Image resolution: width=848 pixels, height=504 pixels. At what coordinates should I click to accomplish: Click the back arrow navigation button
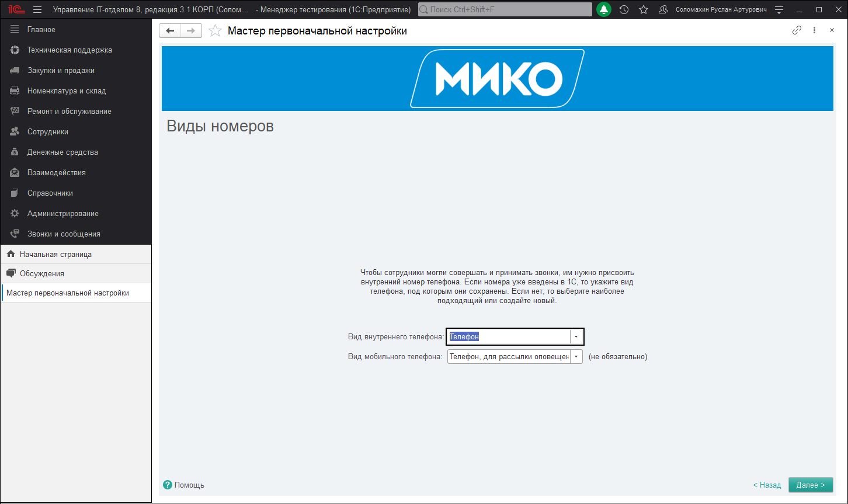click(x=170, y=31)
